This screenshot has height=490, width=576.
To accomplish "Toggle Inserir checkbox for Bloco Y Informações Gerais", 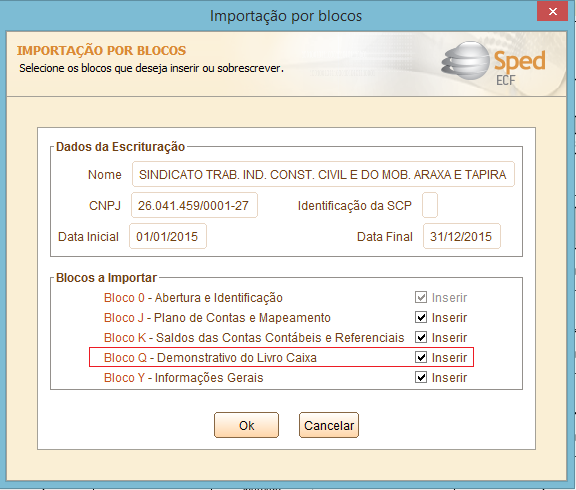I will coord(421,377).
